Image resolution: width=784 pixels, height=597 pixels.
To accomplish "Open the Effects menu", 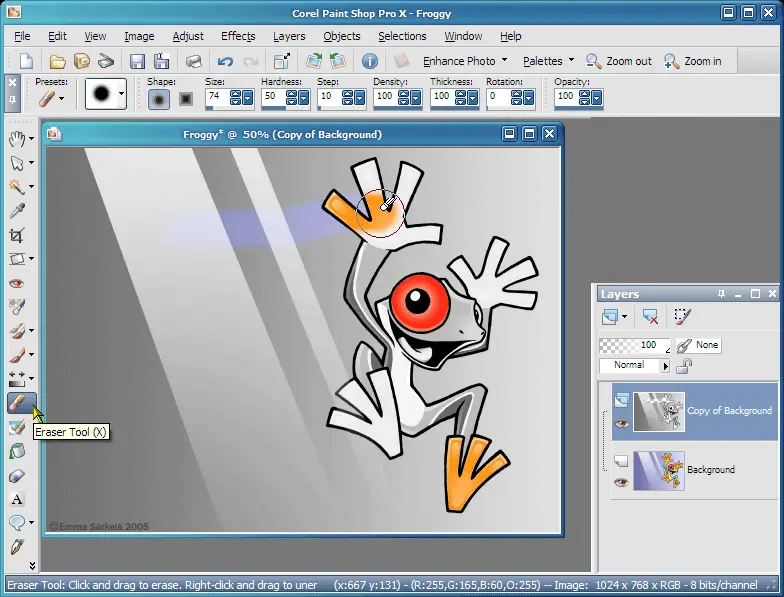I will tap(238, 36).
